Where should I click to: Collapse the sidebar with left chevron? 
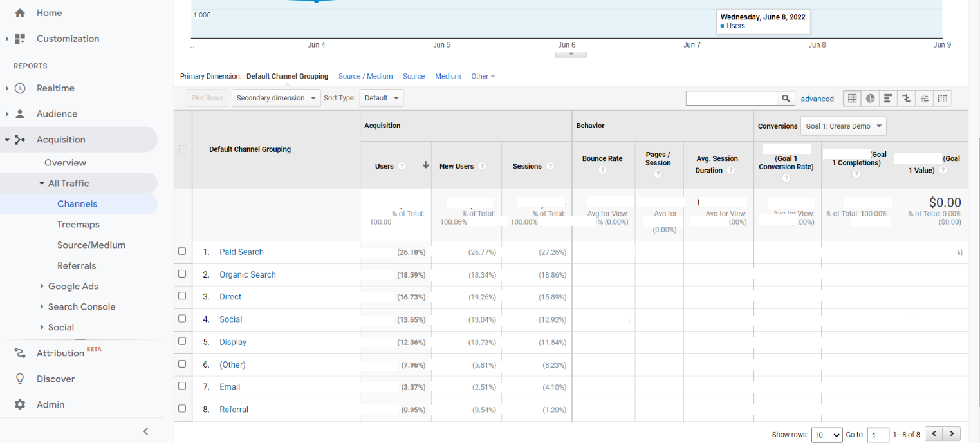(x=146, y=431)
